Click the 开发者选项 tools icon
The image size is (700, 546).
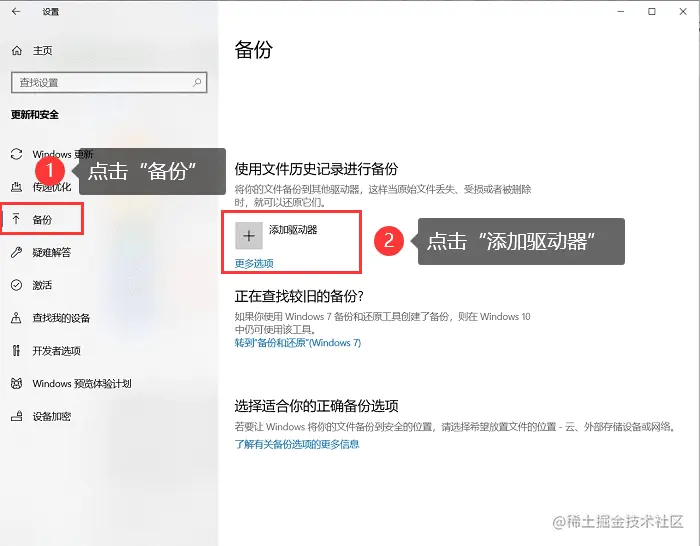point(17,350)
